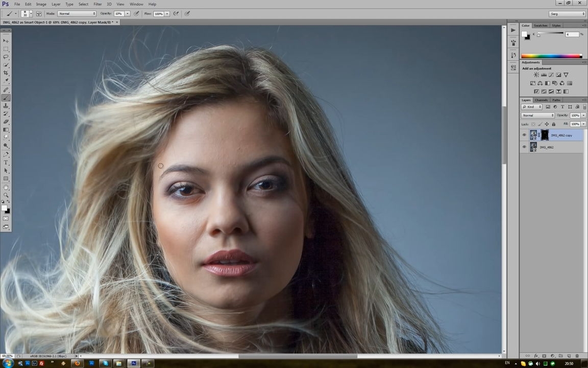Image resolution: width=588 pixels, height=368 pixels.
Task: Select the Healing Brush tool
Action: (6, 90)
